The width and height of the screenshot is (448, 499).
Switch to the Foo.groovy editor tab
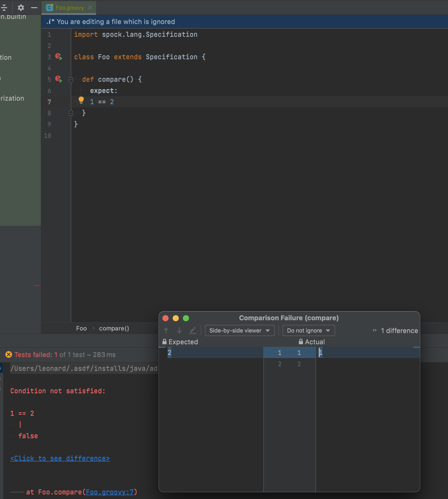point(69,8)
